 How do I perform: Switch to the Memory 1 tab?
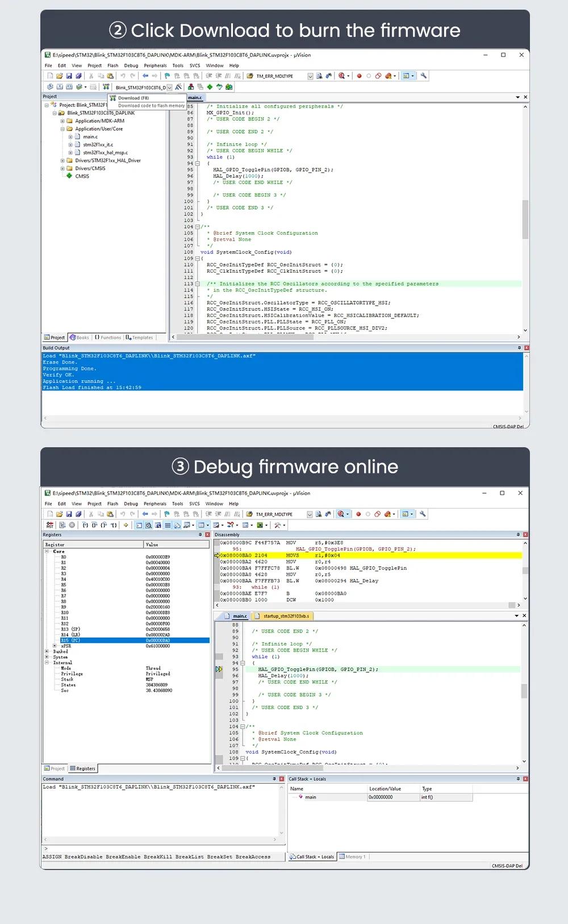352,856
